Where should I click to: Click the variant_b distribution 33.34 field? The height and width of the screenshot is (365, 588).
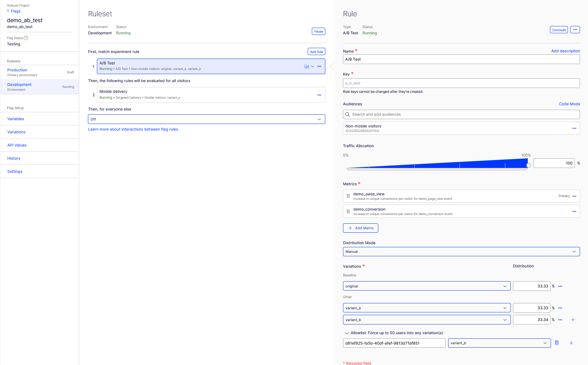click(532, 320)
